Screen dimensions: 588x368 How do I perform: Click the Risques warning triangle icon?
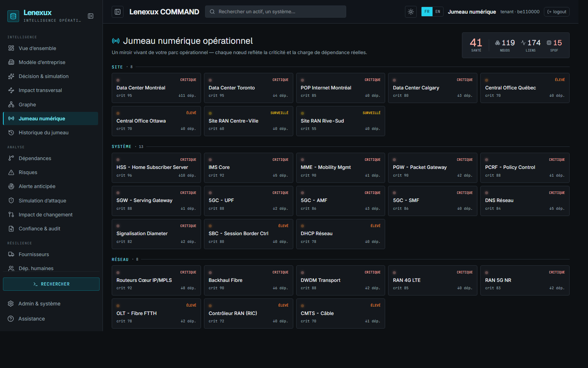tap(11, 172)
